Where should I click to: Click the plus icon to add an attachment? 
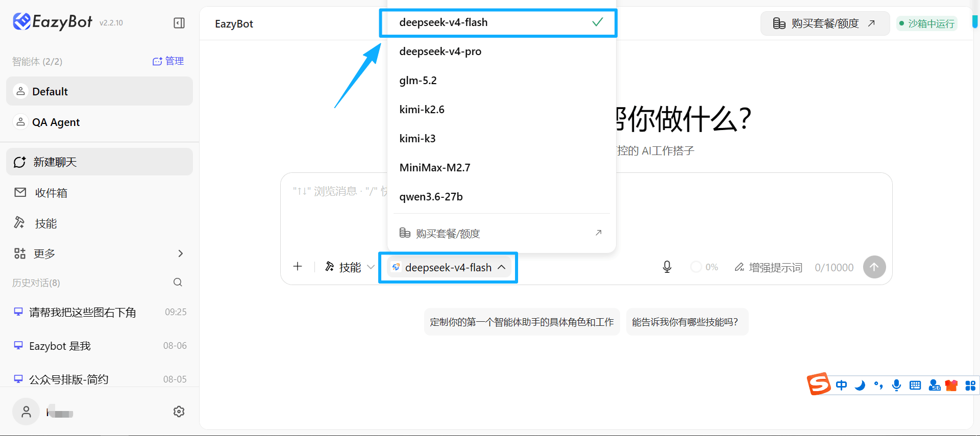click(298, 267)
